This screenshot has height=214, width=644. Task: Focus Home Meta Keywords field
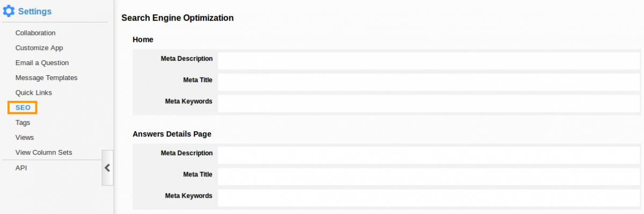(x=429, y=103)
